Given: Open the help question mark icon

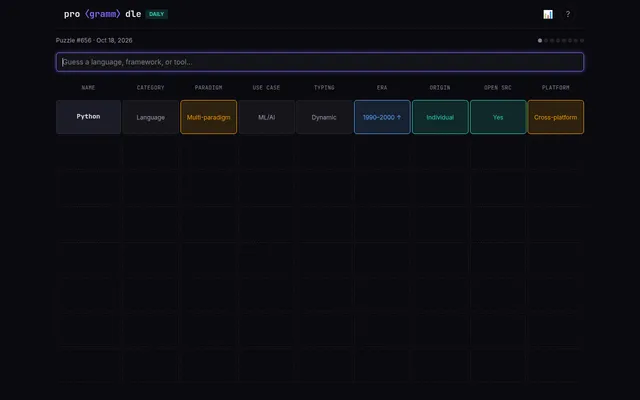Looking at the screenshot, I should (x=567, y=14).
